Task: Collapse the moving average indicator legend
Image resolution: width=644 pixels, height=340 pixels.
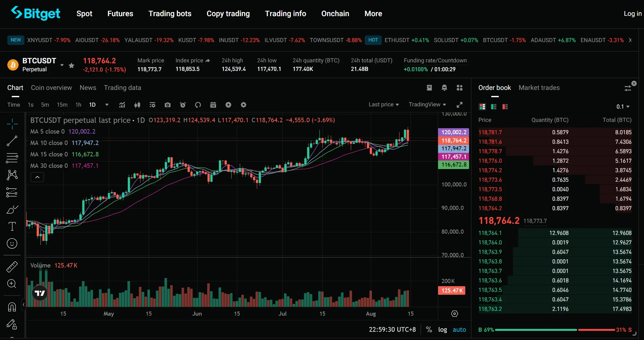Action: pos(37,177)
